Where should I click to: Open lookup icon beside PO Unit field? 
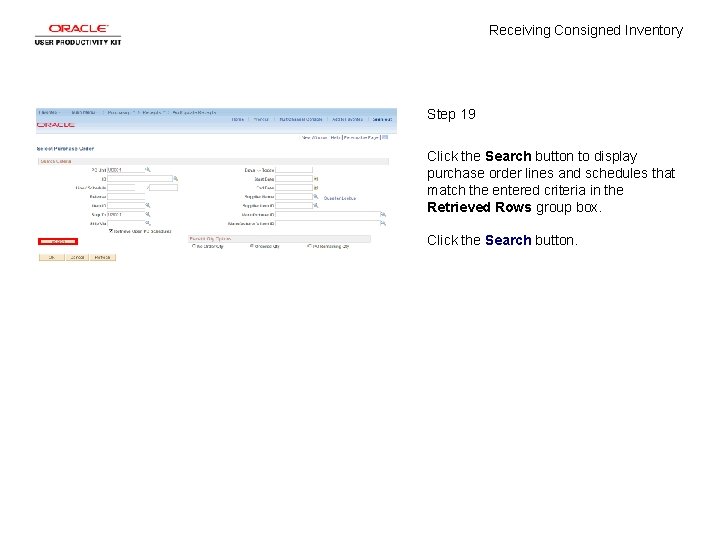coord(148,170)
